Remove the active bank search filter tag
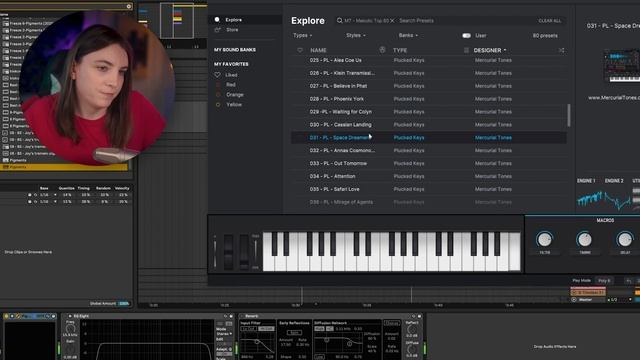640x360 pixels. (x=392, y=20)
